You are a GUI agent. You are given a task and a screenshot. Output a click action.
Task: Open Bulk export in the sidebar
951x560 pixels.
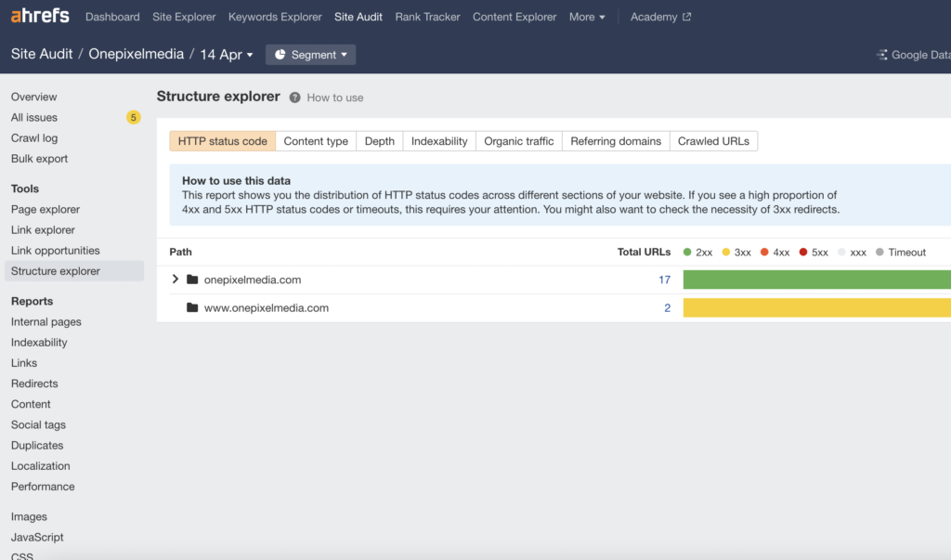click(x=39, y=159)
